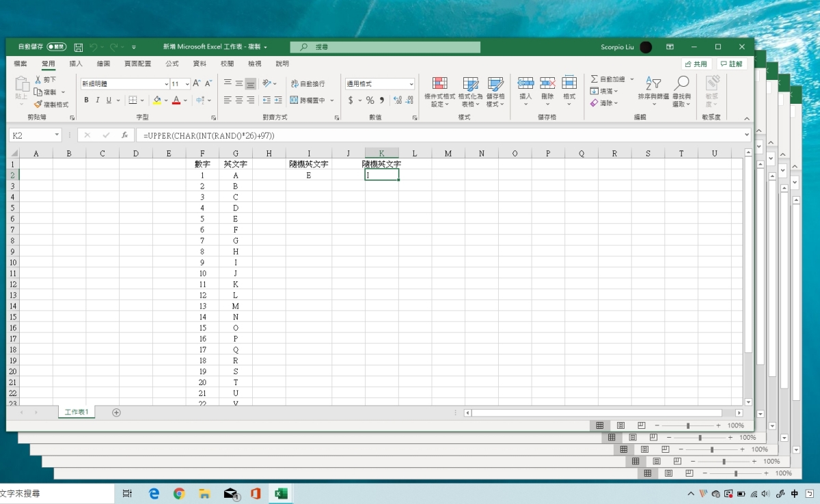Click the font color red swatch
This screenshot has height=504, width=820.
(176, 100)
